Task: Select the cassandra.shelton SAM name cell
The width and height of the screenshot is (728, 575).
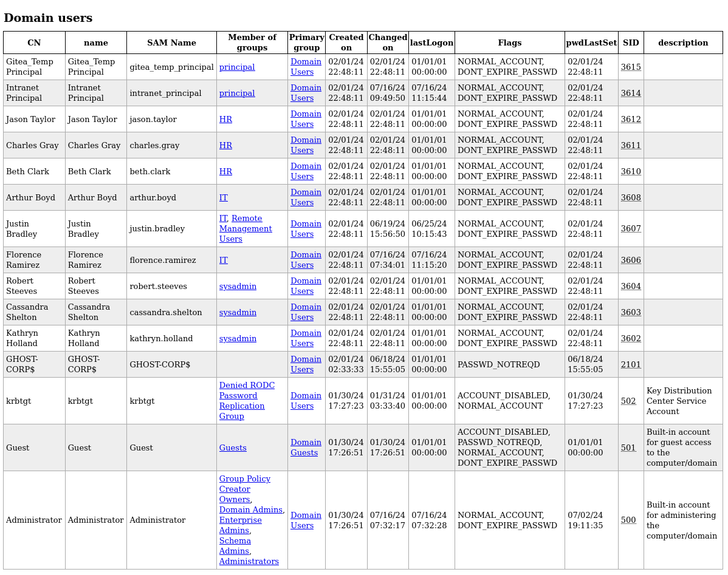Action: coord(171,312)
